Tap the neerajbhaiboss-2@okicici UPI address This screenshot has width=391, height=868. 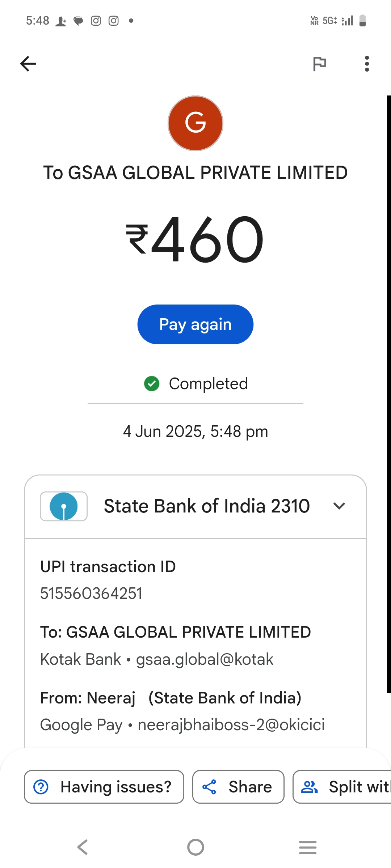(x=231, y=725)
